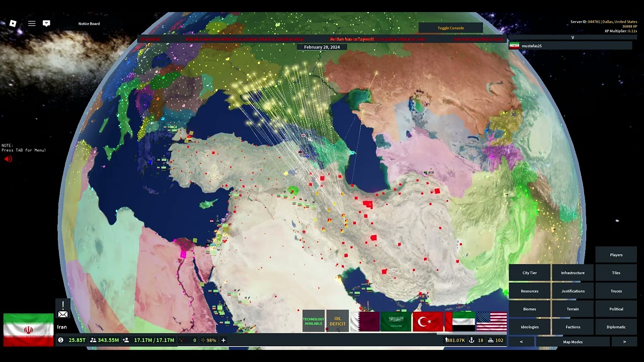Select the Qatar flag
Viewport: 644px width, 362px height.
click(365, 322)
